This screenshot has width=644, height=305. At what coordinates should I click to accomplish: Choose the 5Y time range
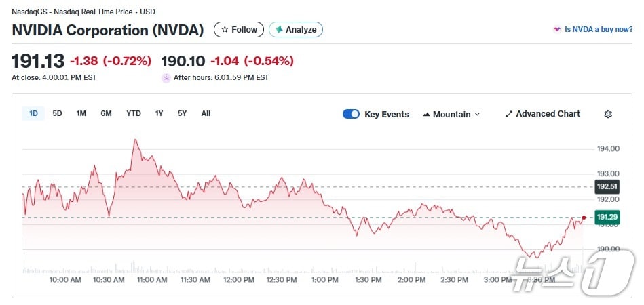pos(182,113)
